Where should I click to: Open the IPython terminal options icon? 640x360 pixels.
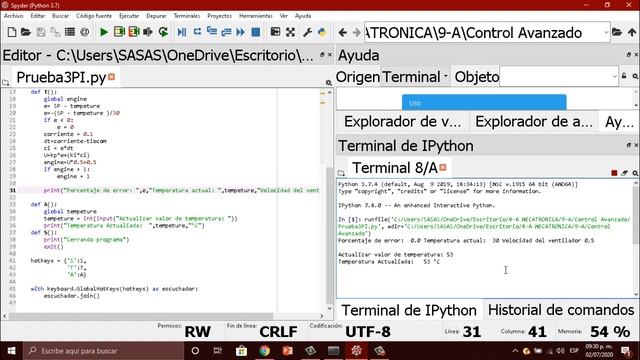635,173
